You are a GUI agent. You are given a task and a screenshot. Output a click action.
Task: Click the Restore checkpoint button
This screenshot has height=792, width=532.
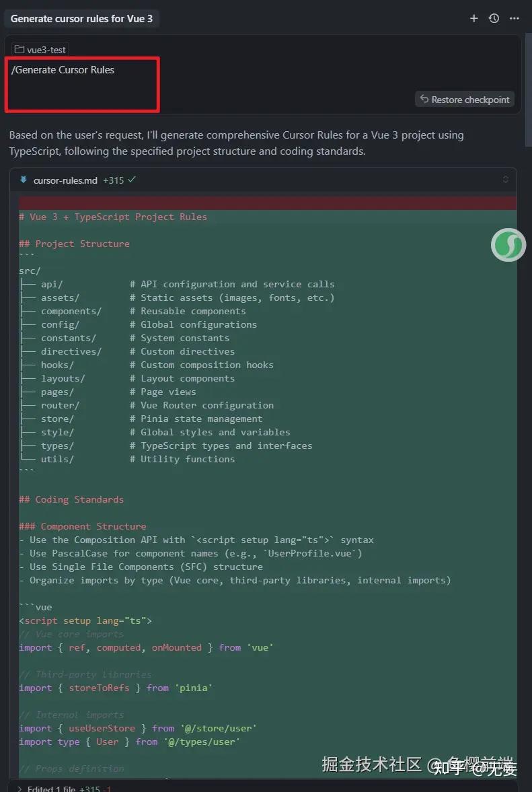pos(465,99)
